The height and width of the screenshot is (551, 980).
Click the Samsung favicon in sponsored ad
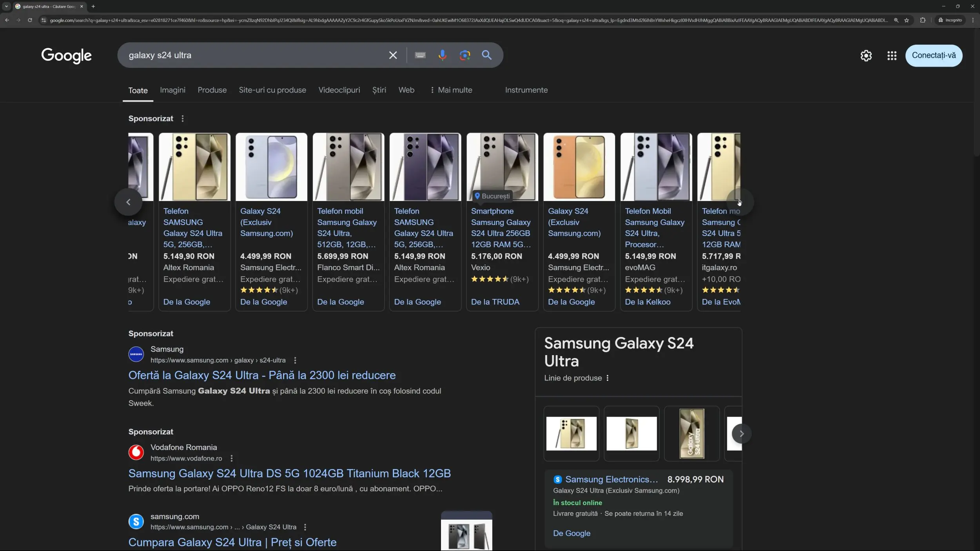click(136, 354)
